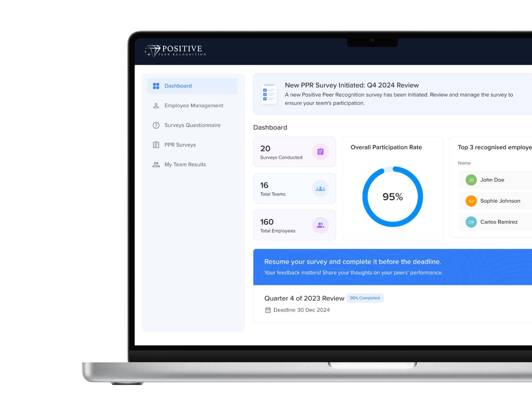Click the Dashboard grid icon in sidebar

coord(156,86)
